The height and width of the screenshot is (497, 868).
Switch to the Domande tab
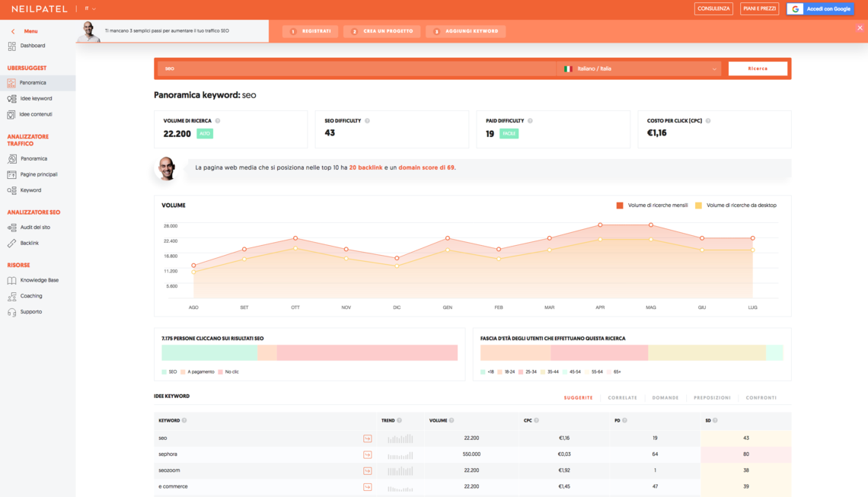665,398
